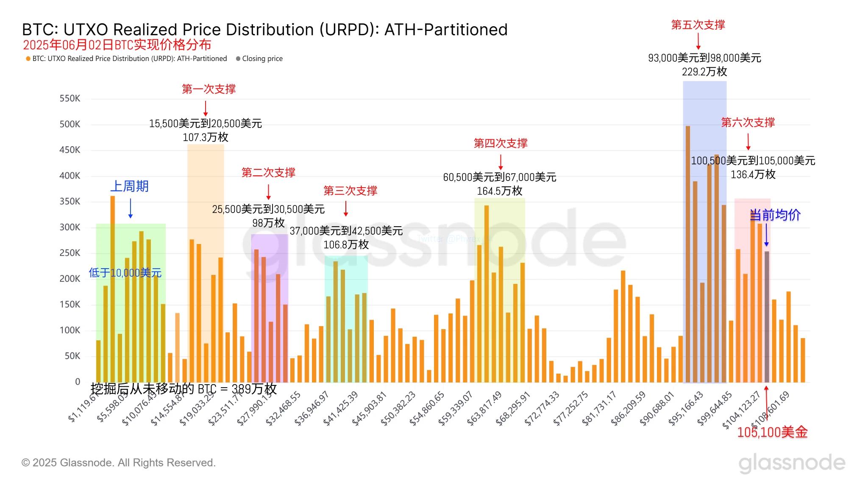Viewport: 868px width, 488px height.
Task: Click the blue arrow below 当前均价
Action: (766, 236)
